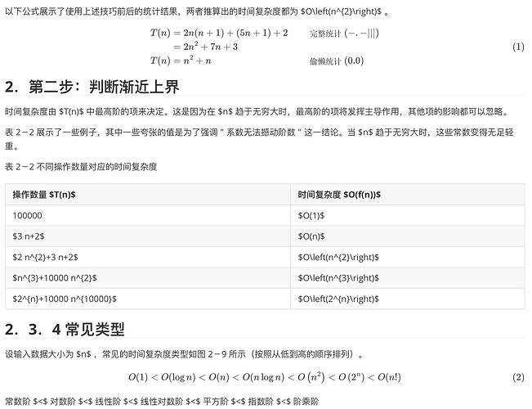Click the paragraph starting '时间复杂度由 $T(n)$'

pyautogui.click(x=257, y=111)
